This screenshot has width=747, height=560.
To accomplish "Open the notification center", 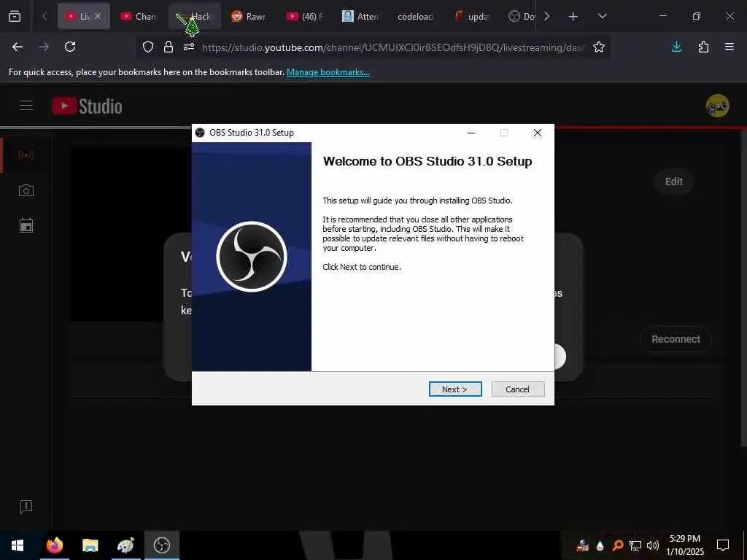I will [723, 545].
